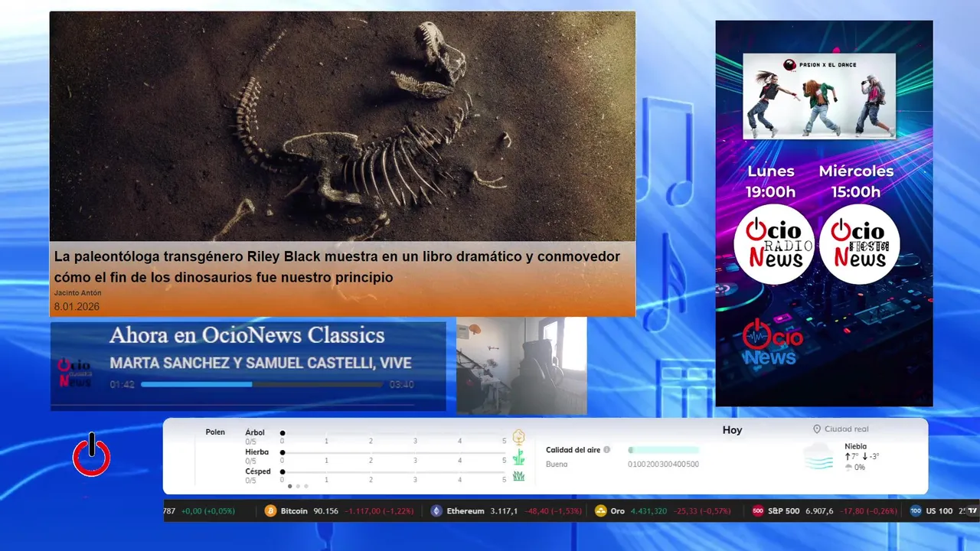Click the Hierba pollen level slider
Screen dimensions: 980x551
(x=394, y=453)
